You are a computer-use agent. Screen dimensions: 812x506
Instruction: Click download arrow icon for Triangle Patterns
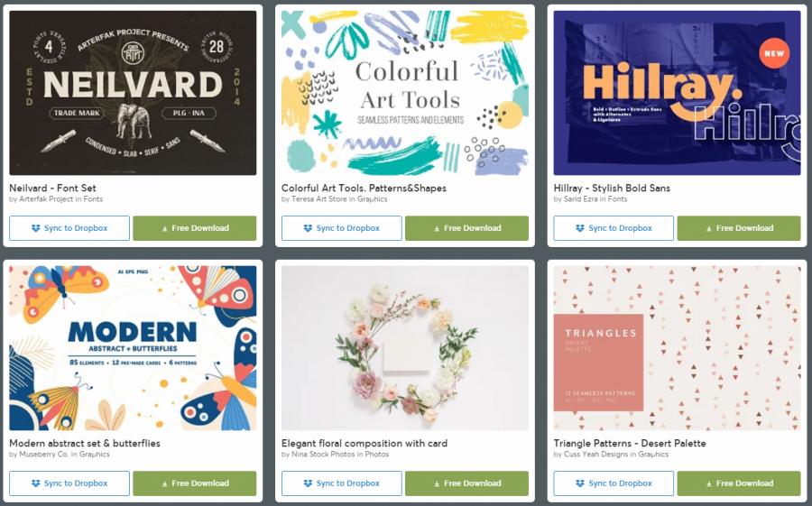pos(709,483)
